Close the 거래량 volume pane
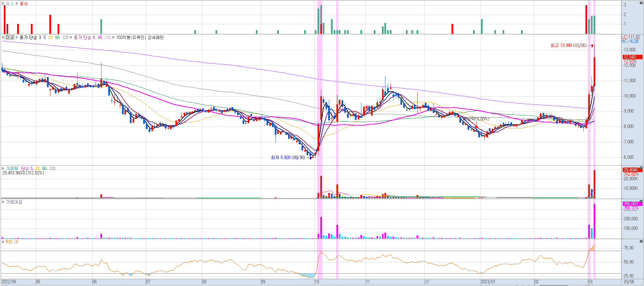The image size is (644, 286). pyautogui.click(x=641, y=168)
